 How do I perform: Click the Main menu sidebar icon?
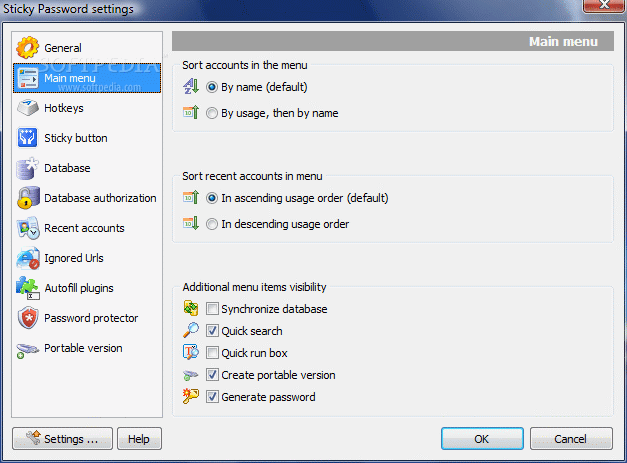27,78
